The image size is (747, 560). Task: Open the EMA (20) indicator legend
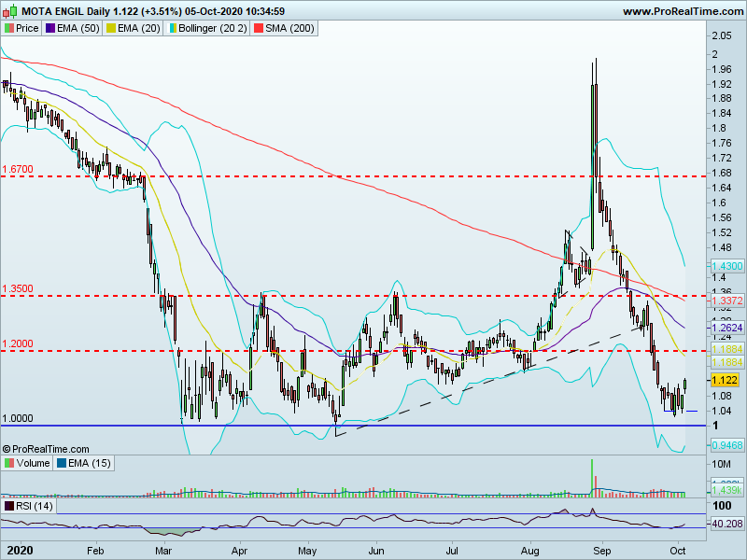tap(133, 29)
